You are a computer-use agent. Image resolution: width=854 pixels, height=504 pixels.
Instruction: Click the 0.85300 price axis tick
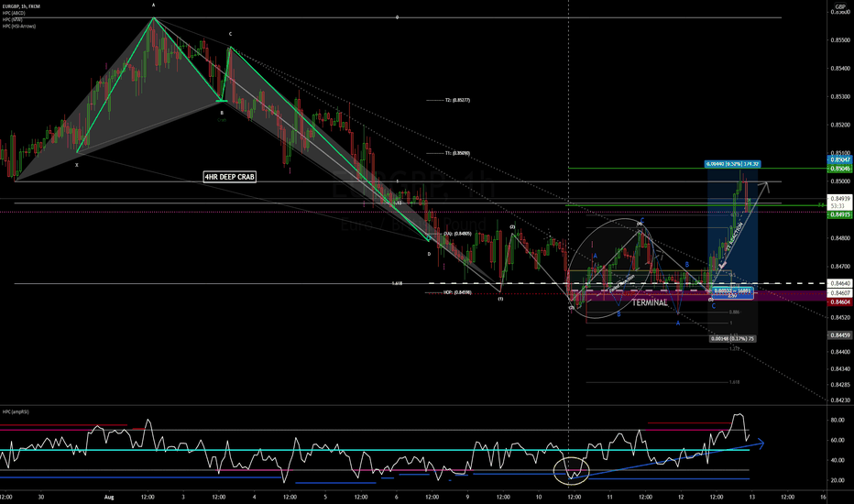coord(841,96)
